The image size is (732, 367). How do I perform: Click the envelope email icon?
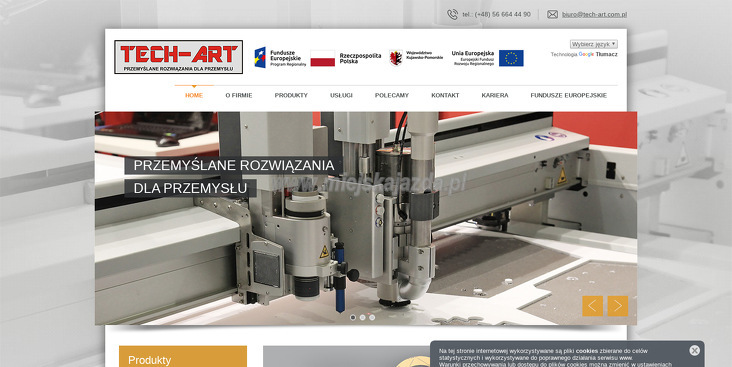pos(552,14)
